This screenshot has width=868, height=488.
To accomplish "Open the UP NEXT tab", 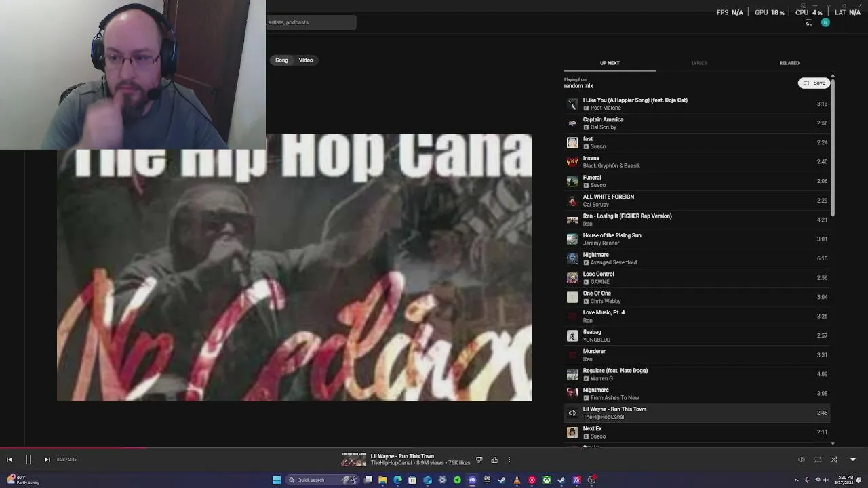I will click(610, 63).
